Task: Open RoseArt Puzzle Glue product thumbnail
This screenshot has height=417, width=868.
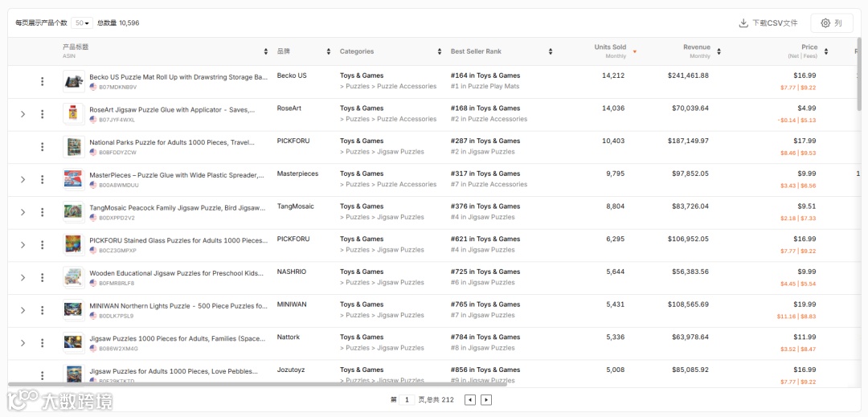Action: [x=74, y=114]
